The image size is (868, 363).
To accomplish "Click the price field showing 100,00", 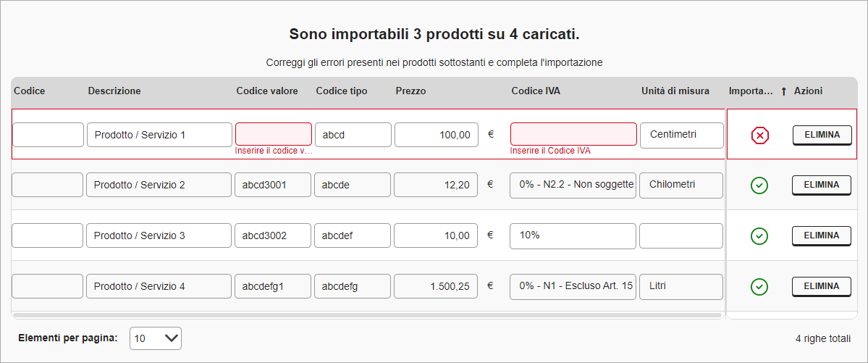I will (x=436, y=135).
